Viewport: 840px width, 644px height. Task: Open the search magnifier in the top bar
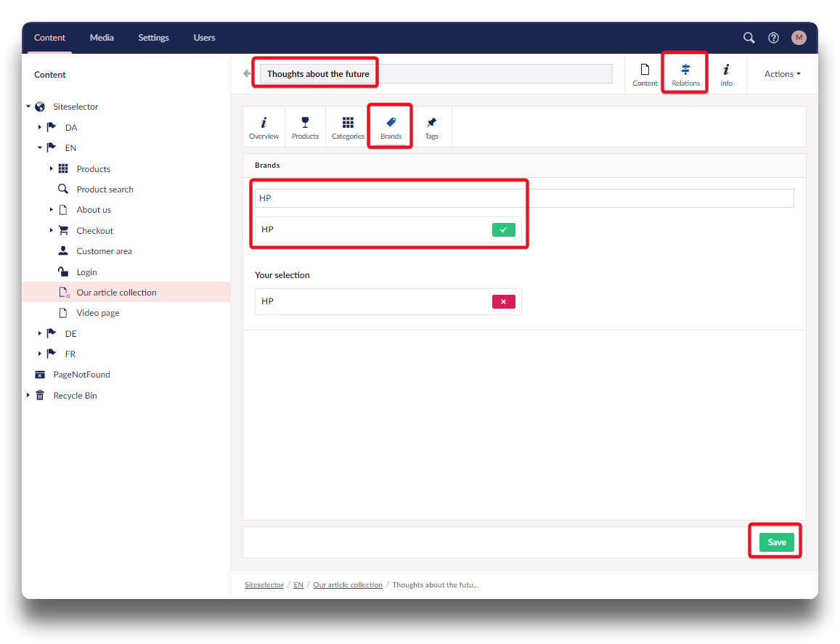point(749,38)
